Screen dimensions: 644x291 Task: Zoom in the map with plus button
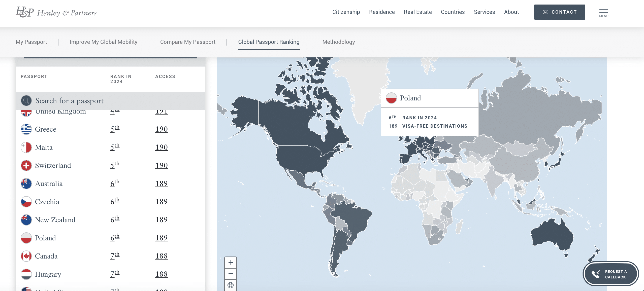231,263
